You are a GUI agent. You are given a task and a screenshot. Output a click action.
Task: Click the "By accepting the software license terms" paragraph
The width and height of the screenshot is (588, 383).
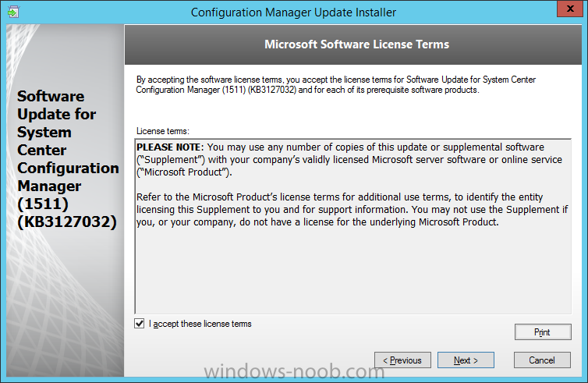click(x=335, y=84)
